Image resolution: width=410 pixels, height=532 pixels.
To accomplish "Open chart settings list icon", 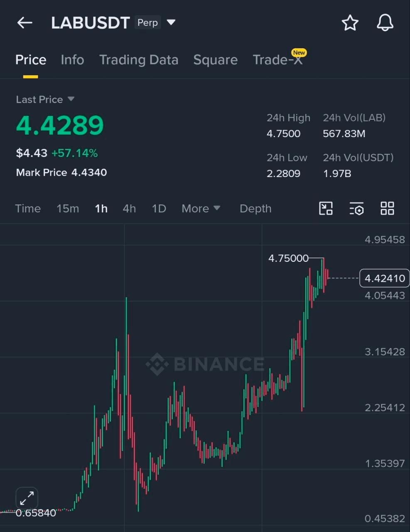I will (356, 208).
